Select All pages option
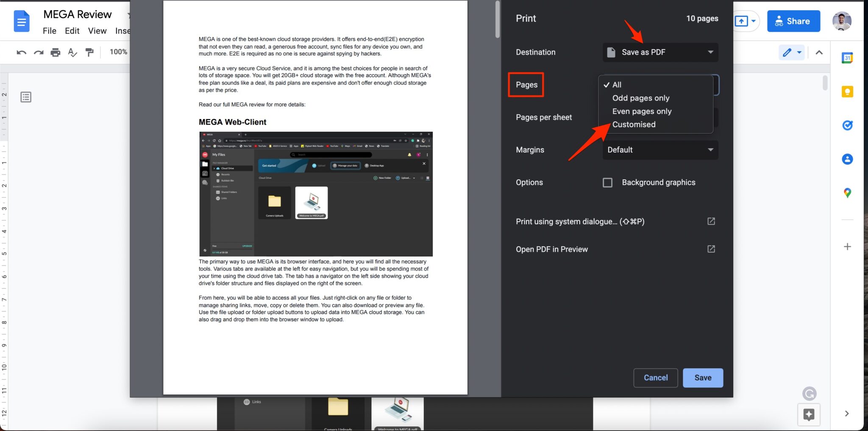Viewport: 868px width, 431px height. click(x=655, y=85)
